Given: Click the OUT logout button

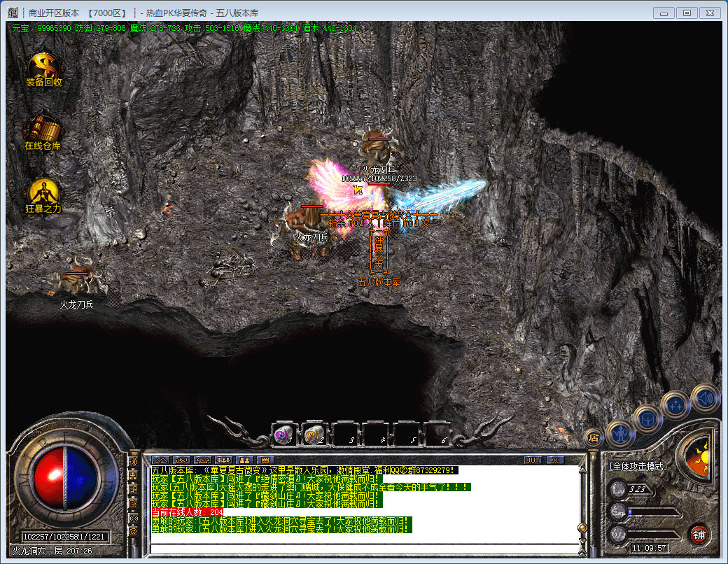Looking at the screenshot, I should pos(533,460).
